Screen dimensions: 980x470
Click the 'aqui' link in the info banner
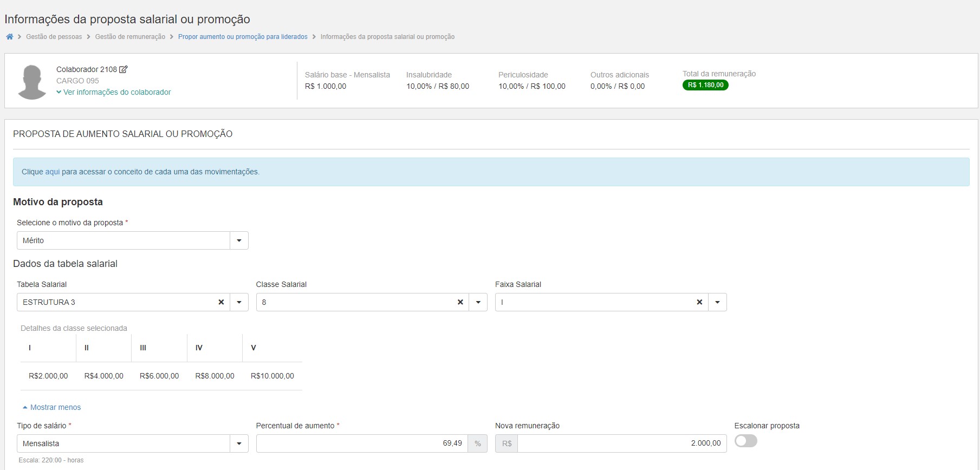pos(53,172)
